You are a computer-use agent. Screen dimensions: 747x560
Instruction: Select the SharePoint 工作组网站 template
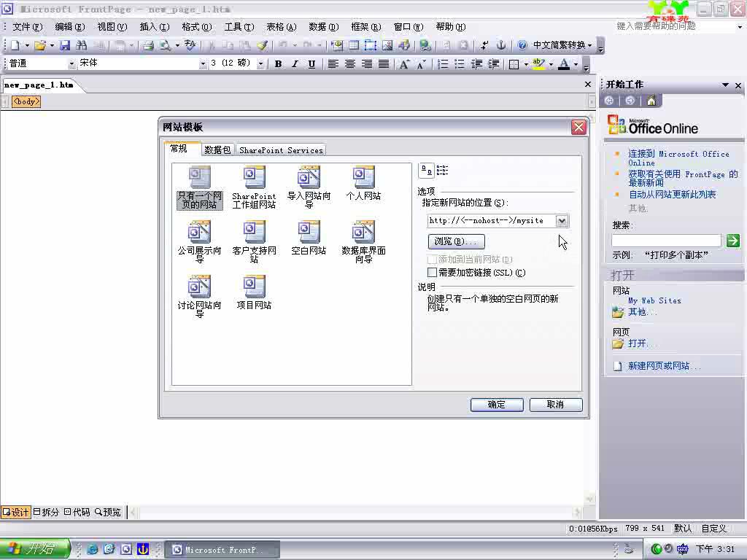(x=254, y=187)
